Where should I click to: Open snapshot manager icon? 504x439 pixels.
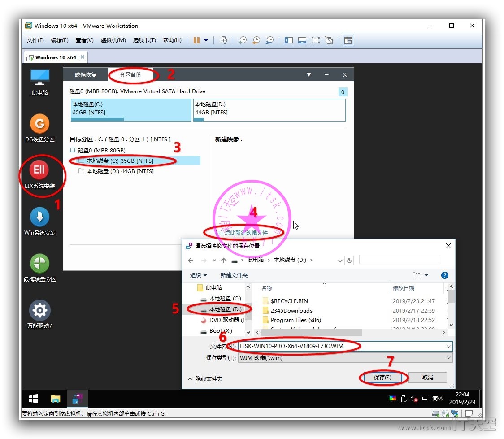point(269,40)
